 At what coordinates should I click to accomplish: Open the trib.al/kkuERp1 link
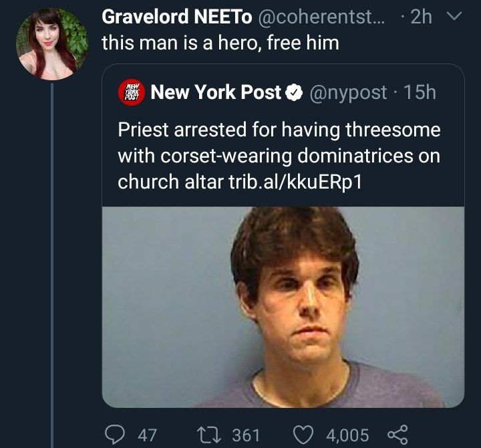[295, 182]
